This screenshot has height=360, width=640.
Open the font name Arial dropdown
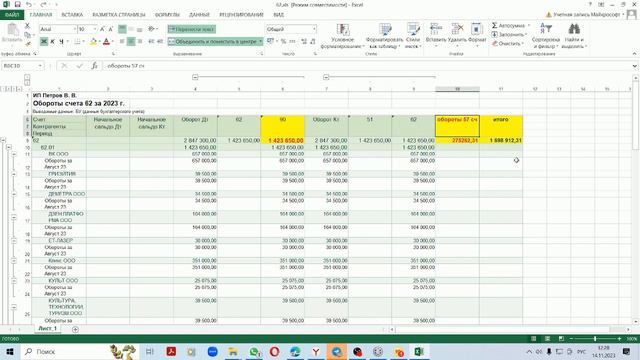[x=75, y=29]
